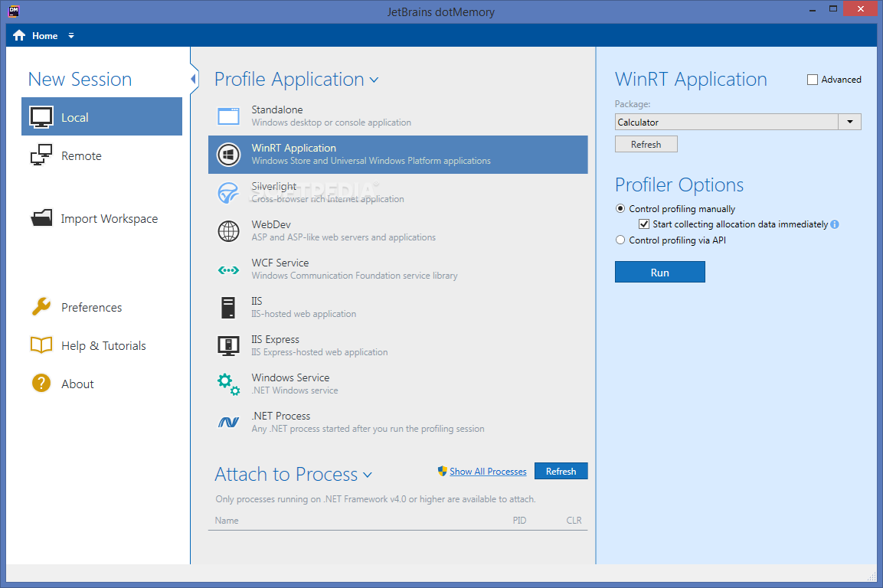Click the About question mark icon
883x588 pixels.
[41, 383]
